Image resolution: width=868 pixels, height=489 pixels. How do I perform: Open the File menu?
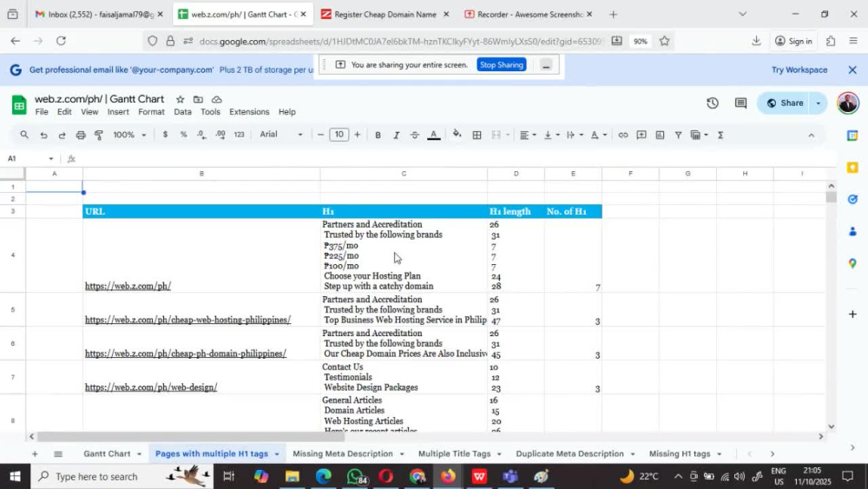click(42, 112)
